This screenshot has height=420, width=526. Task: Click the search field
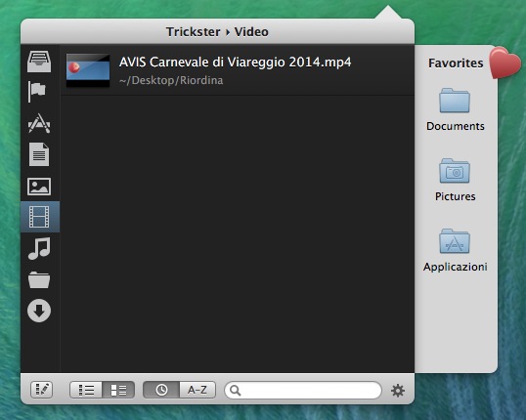pyautogui.click(x=303, y=390)
